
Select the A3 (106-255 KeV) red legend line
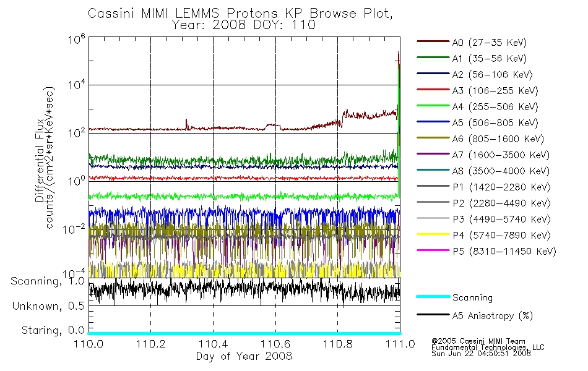click(x=433, y=90)
